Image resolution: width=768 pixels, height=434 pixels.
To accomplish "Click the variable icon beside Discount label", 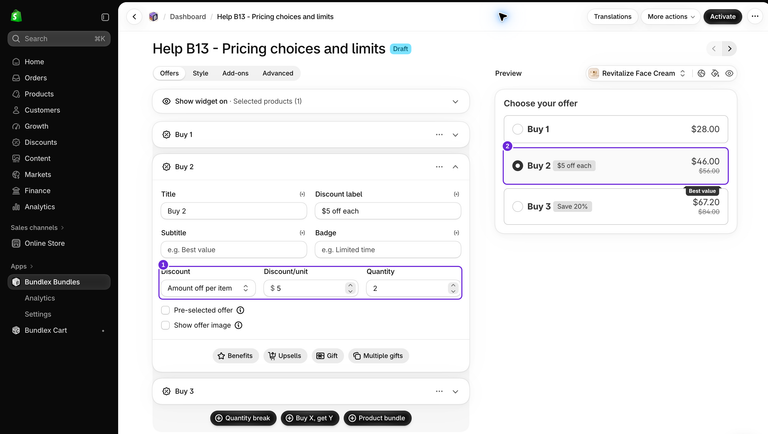I will click(x=456, y=194).
